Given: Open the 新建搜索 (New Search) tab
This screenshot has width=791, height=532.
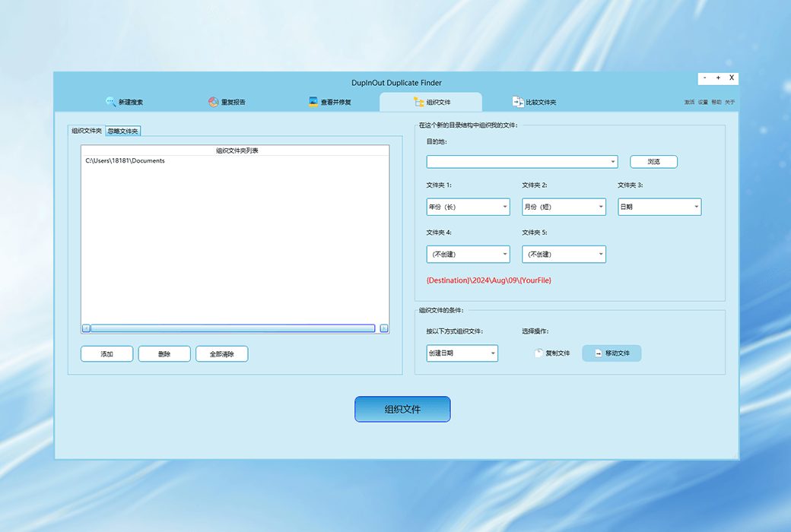Looking at the screenshot, I should coord(124,102).
